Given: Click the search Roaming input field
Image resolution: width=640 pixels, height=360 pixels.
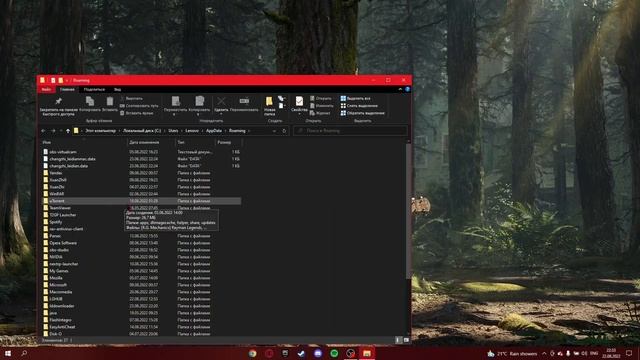Looking at the screenshot, I should pyautogui.click(x=350, y=131).
